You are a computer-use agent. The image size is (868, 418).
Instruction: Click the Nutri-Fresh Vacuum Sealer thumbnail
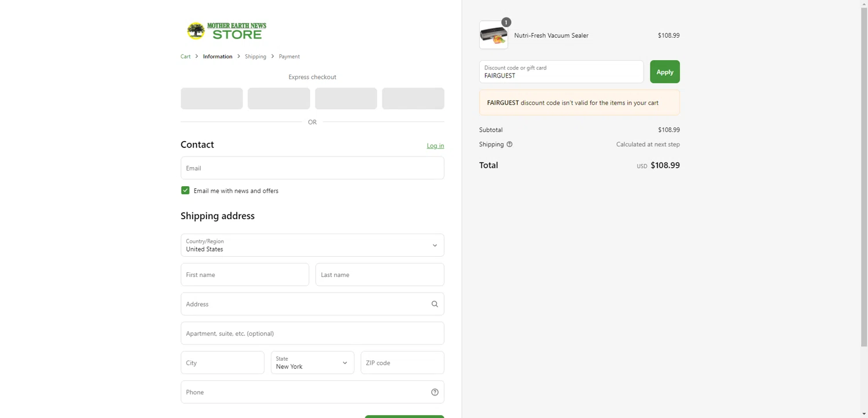[x=494, y=35]
